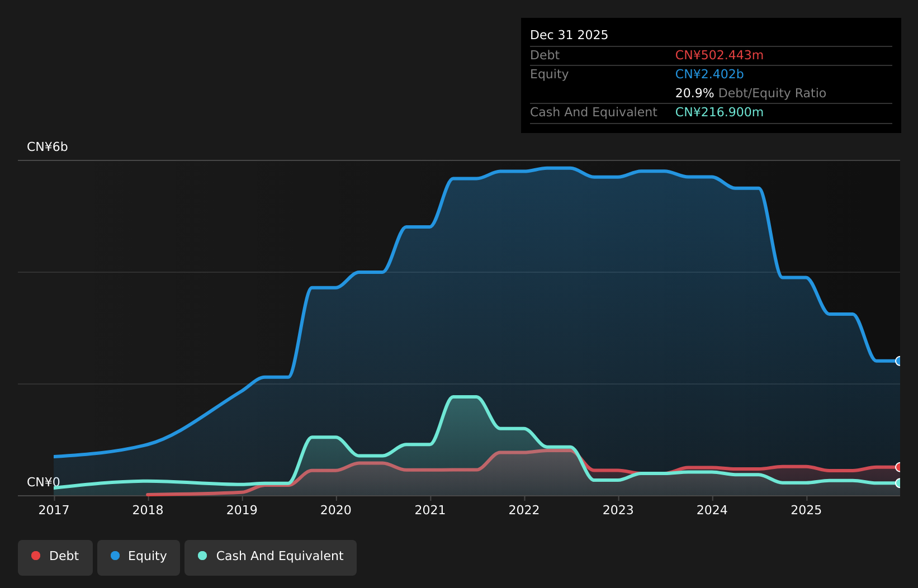Expand the Cash And Equivalent tooltip row
This screenshot has width=918, height=588.
click(x=593, y=112)
